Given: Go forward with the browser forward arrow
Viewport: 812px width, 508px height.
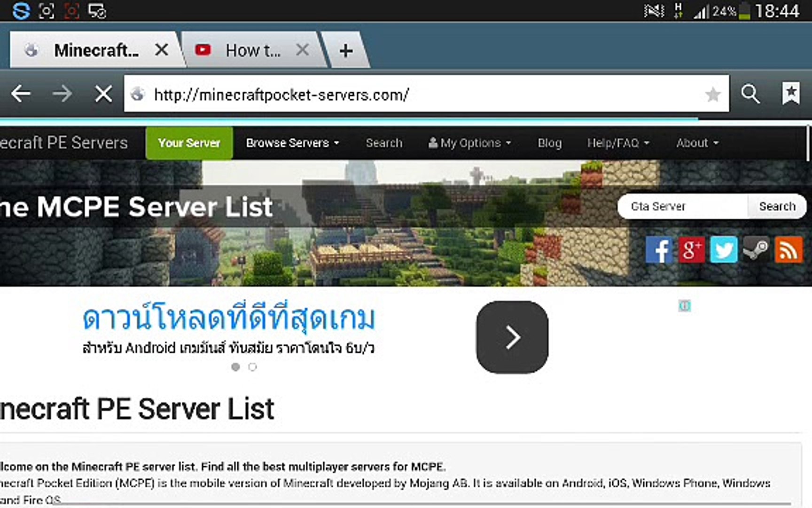Looking at the screenshot, I should (62, 94).
